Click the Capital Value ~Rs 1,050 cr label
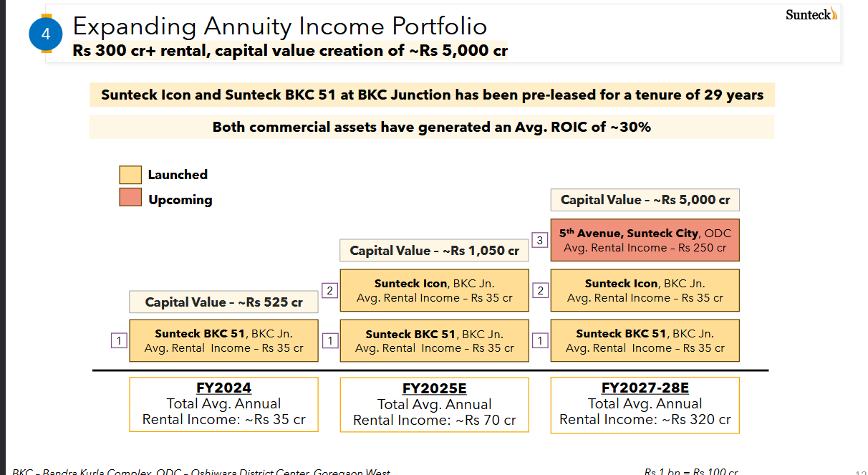Image resolution: width=868 pixels, height=475 pixels. click(434, 251)
